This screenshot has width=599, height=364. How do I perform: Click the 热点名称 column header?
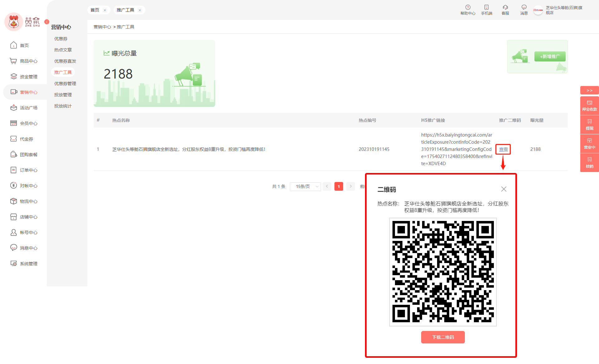(x=121, y=120)
